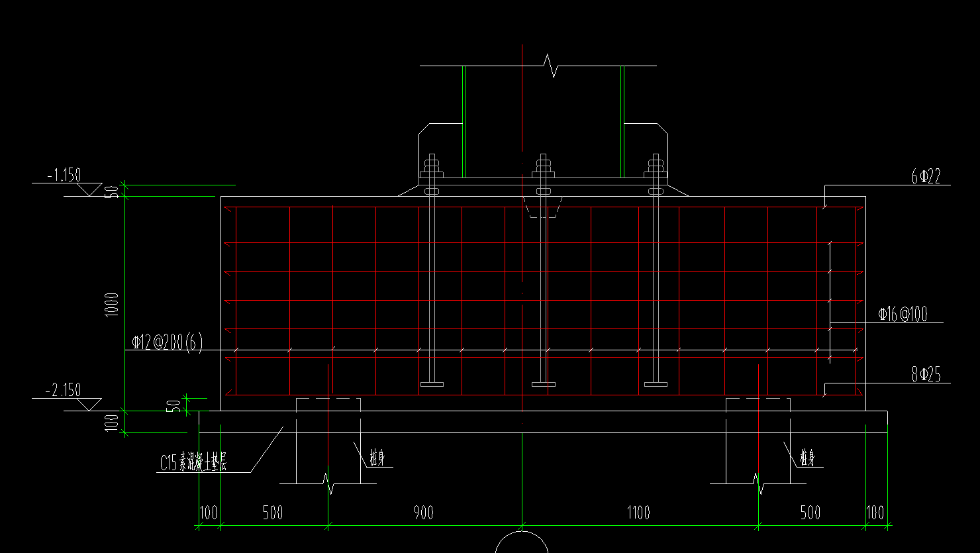Image resolution: width=980 pixels, height=553 pixels.
Task: Click the -1.150 elevation triangle marker
Action: click(88, 190)
